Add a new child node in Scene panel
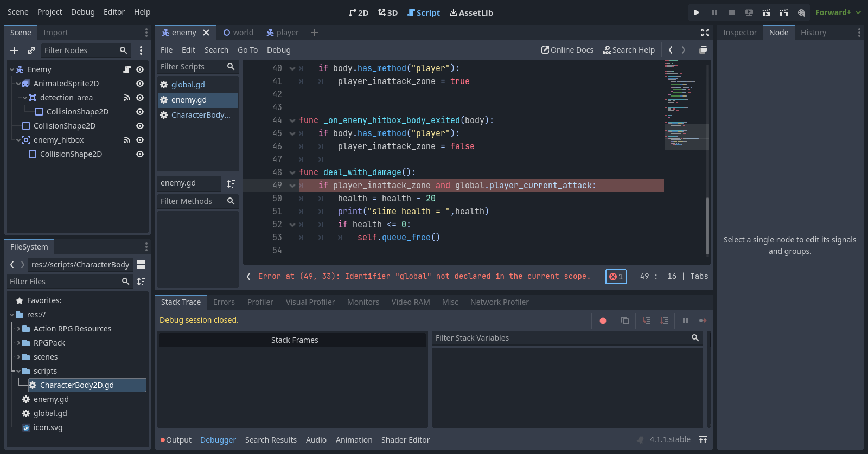This screenshot has width=868, height=454. click(x=14, y=50)
